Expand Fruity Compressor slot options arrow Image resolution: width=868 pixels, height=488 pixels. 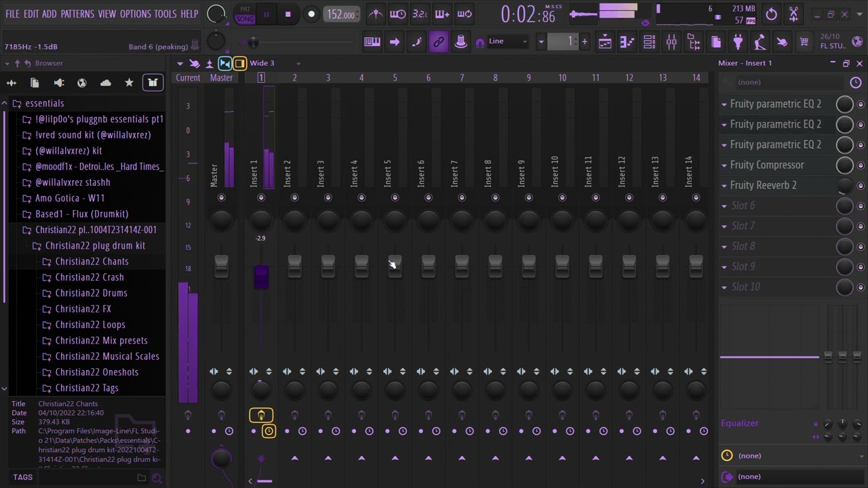[724, 165]
